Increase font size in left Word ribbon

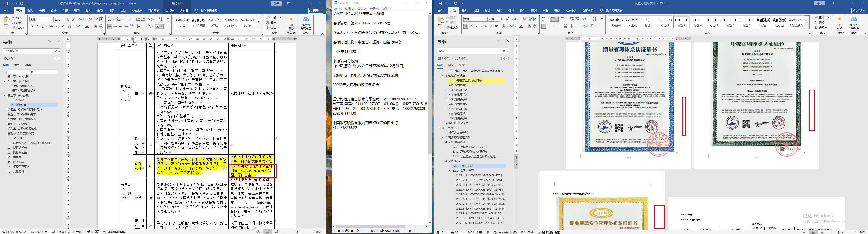[x=68, y=19]
